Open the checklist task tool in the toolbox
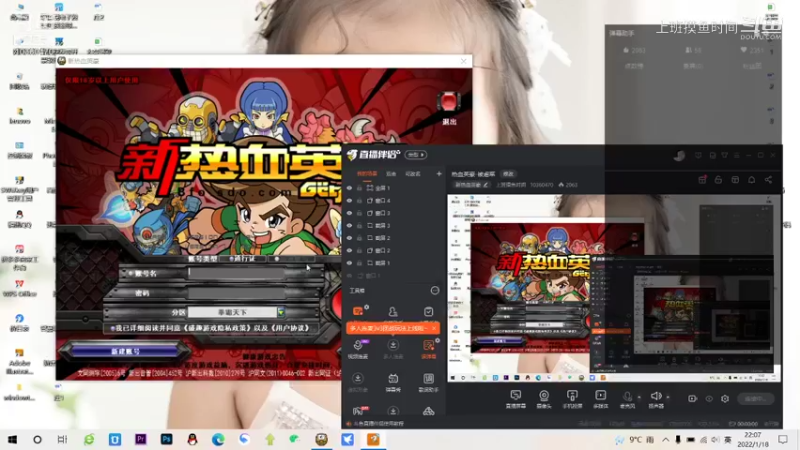 click(428, 311)
